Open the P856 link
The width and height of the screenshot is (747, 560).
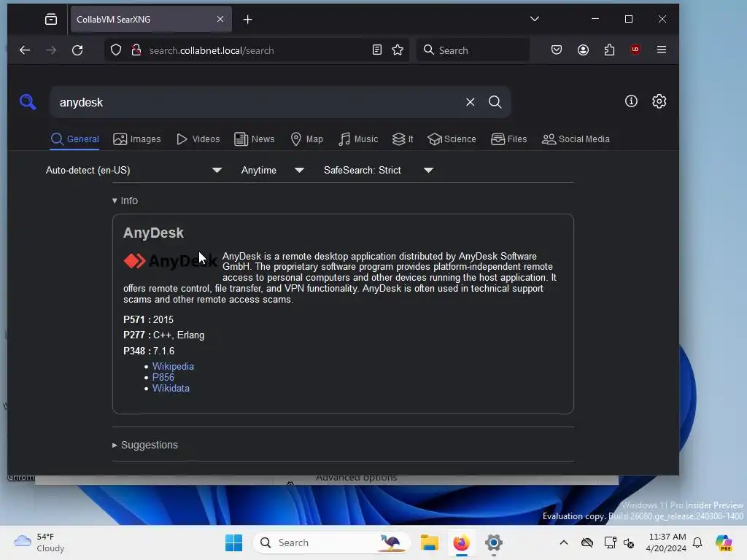(x=163, y=377)
